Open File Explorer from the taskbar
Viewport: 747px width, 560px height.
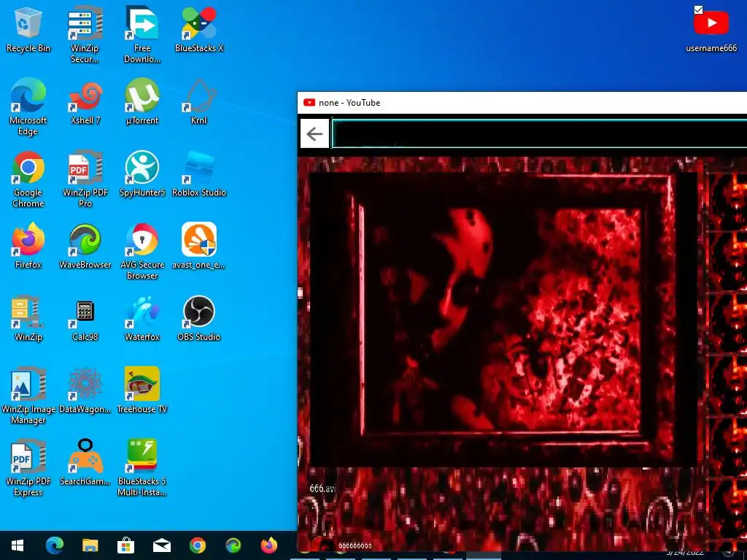click(90, 545)
